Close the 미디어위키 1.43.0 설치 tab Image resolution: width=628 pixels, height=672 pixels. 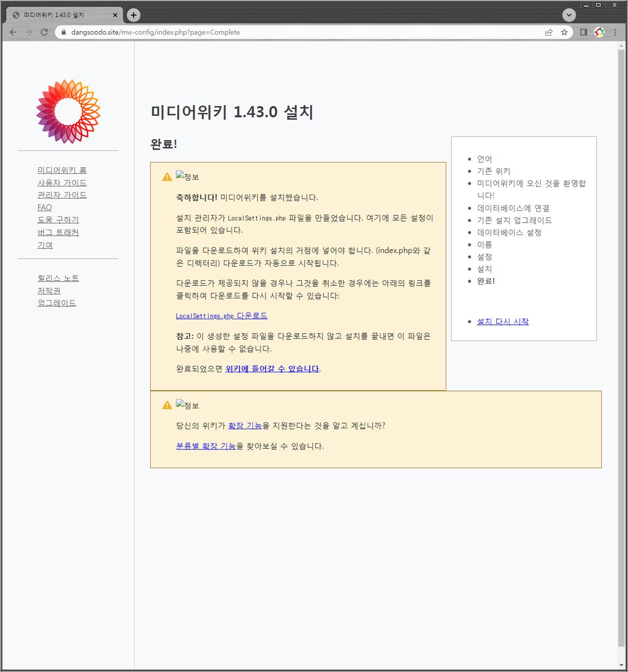click(x=115, y=15)
